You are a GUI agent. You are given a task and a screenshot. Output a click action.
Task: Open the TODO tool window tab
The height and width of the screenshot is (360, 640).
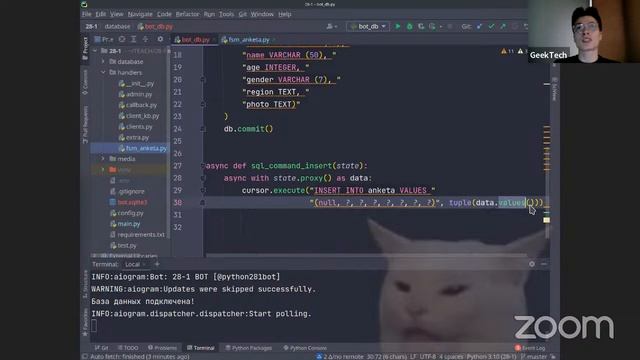[x=128, y=348]
